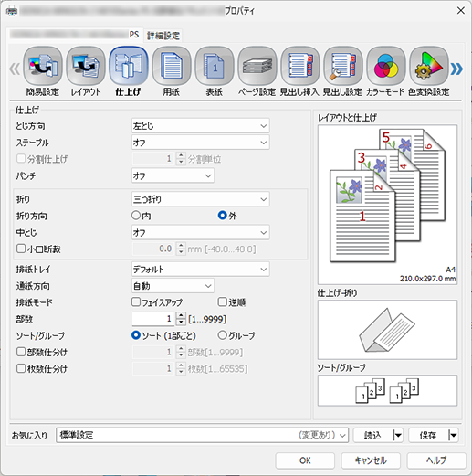Open the 中とじ dropdown
The height and width of the screenshot is (476, 472).
201,233
